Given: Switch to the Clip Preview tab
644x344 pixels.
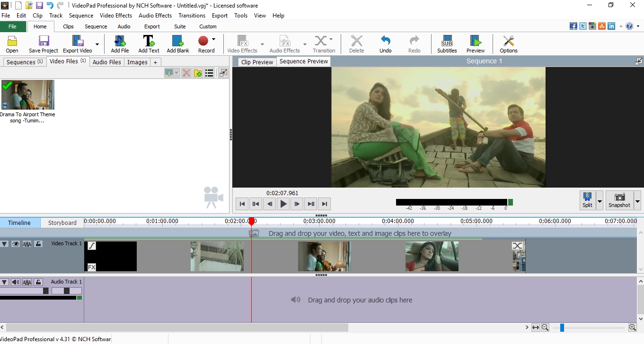Looking at the screenshot, I should [x=257, y=62].
